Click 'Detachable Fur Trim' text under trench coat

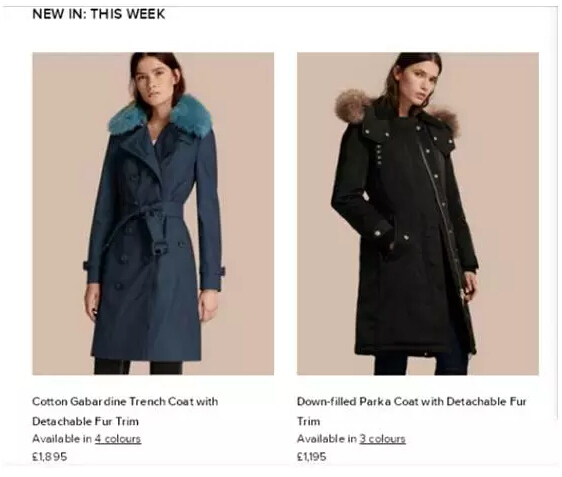pyautogui.click(x=85, y=421)
